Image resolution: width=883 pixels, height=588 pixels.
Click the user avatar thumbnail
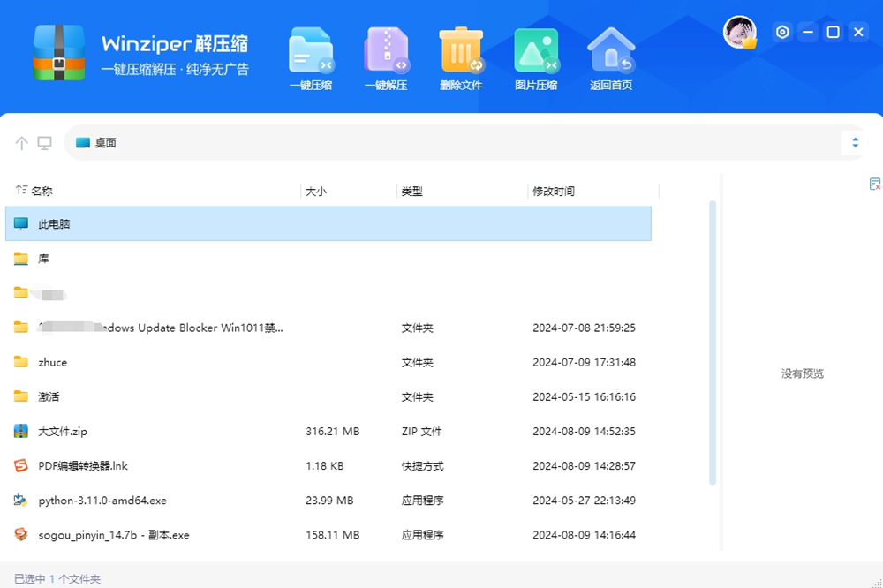[x=740, y=32]
